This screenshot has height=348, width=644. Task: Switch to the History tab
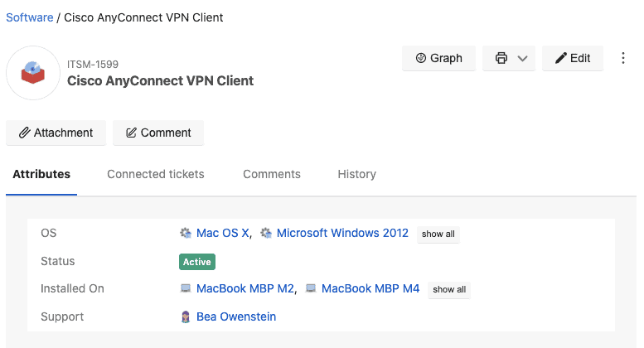[x=357, y=174]
